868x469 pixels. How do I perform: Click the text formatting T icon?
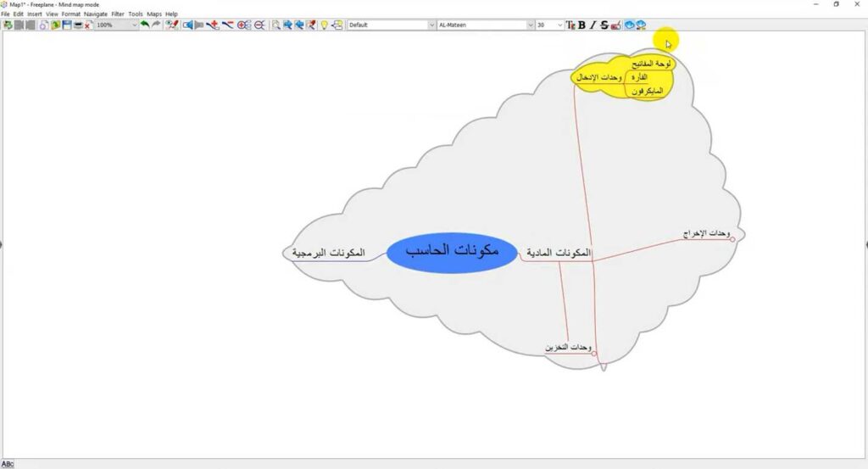[570, 25]
